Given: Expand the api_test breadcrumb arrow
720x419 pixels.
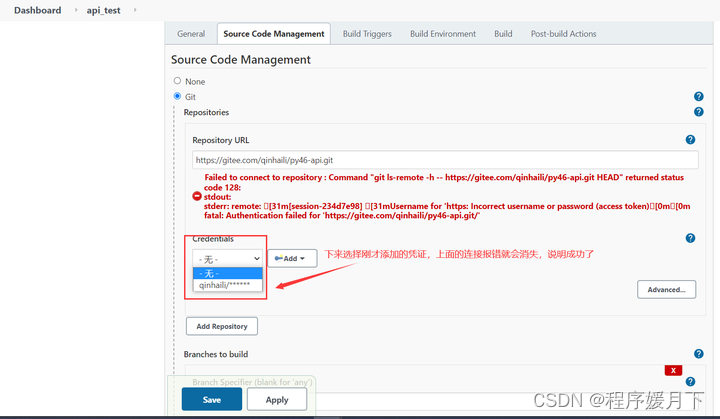Looking at the screenshot, I should point(135,10).
